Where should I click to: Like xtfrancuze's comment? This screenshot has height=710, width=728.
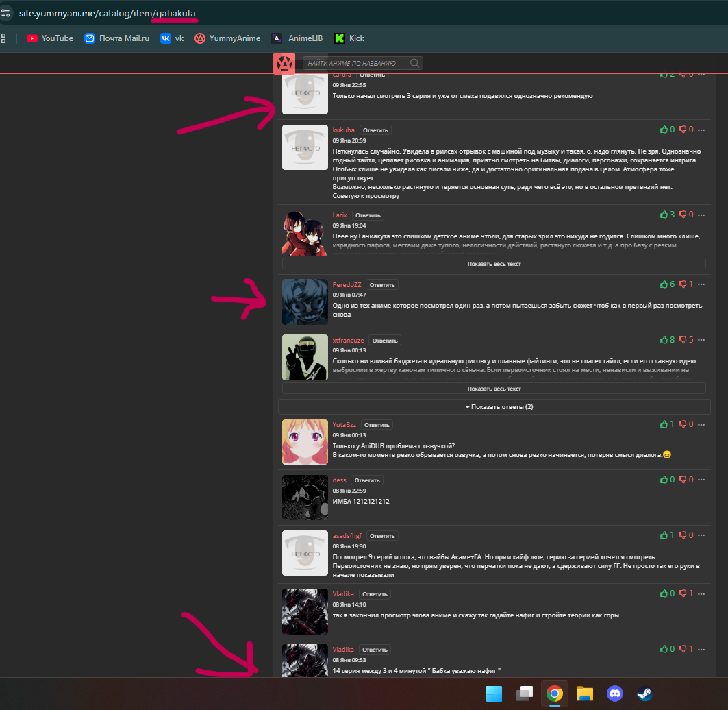pyautogui.click(x=667, y=340)
